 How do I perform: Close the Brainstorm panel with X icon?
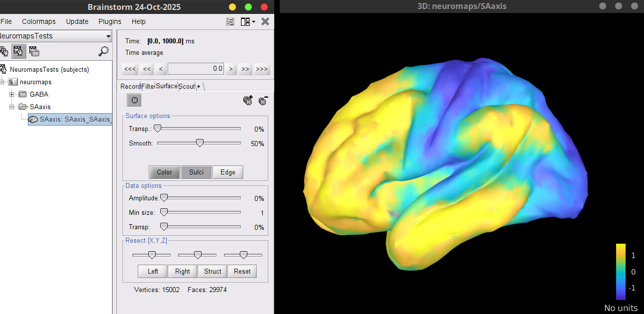[x=265, y=21]
